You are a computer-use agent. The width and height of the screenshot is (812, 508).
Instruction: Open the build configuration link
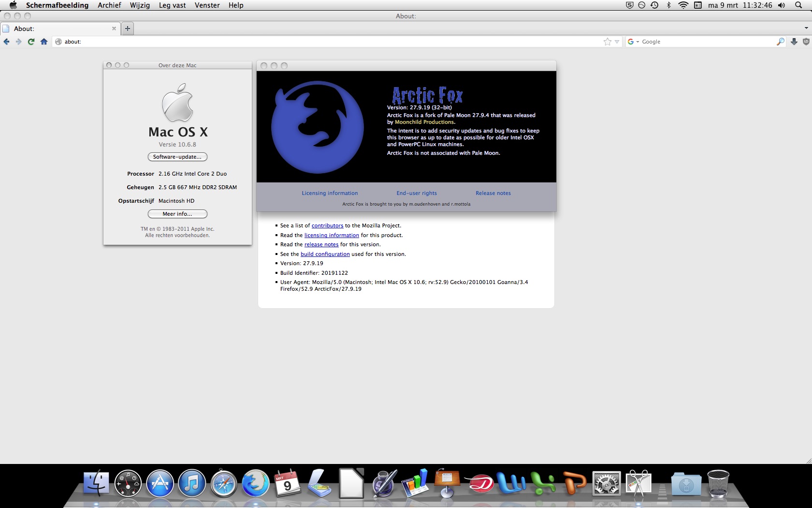(325, 254)
